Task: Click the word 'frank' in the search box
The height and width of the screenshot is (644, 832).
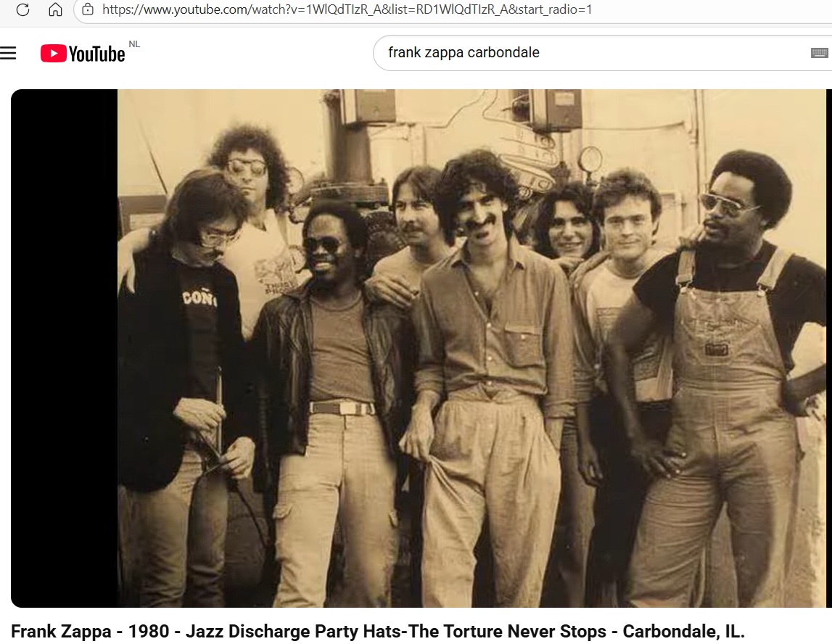Action: pos(404,52)
